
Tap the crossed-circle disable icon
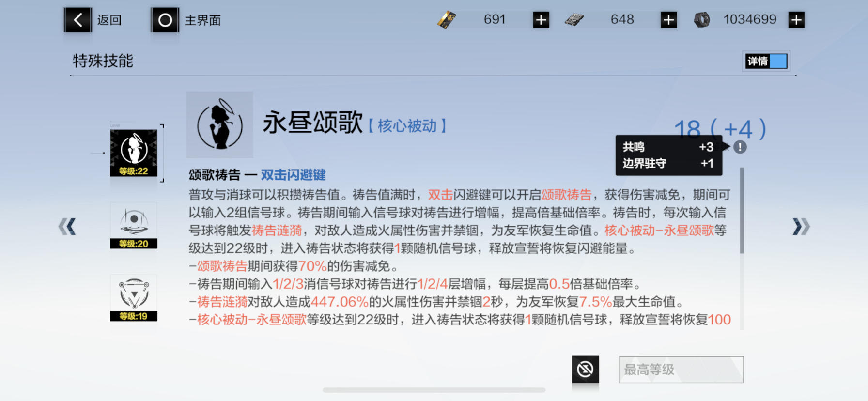click(x=585, y=370)
